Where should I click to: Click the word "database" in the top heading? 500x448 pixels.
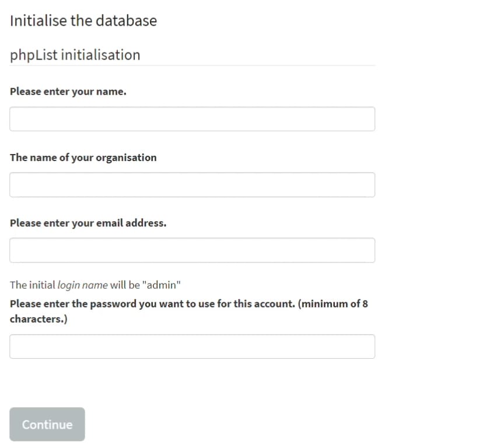(126, 21)
